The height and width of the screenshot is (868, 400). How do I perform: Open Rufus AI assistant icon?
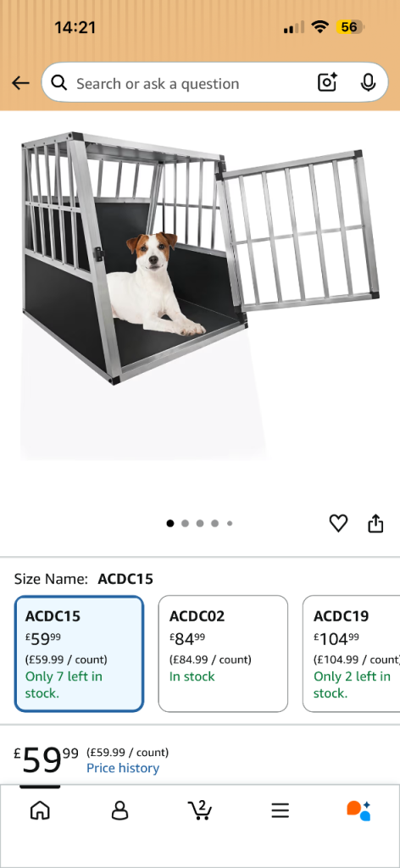[x=358, y=810]
